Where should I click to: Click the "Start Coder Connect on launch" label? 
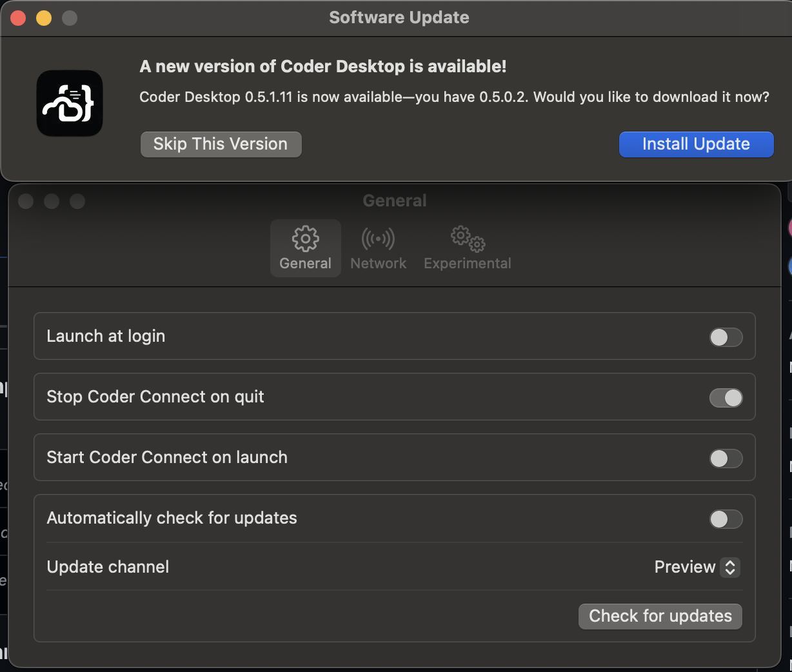[167, 457]
